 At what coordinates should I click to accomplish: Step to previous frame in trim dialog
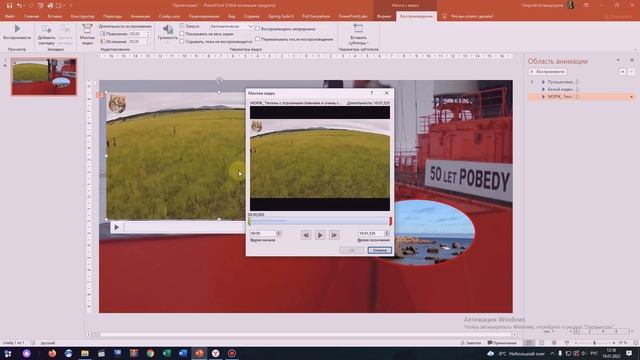pos(306,235)
